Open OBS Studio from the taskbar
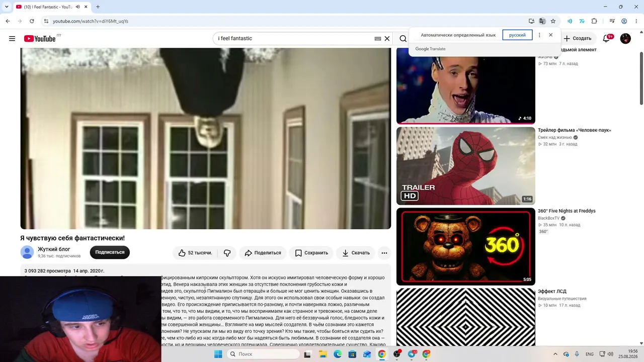This screenshot has width=644, height=362. (x=397, y=354)
